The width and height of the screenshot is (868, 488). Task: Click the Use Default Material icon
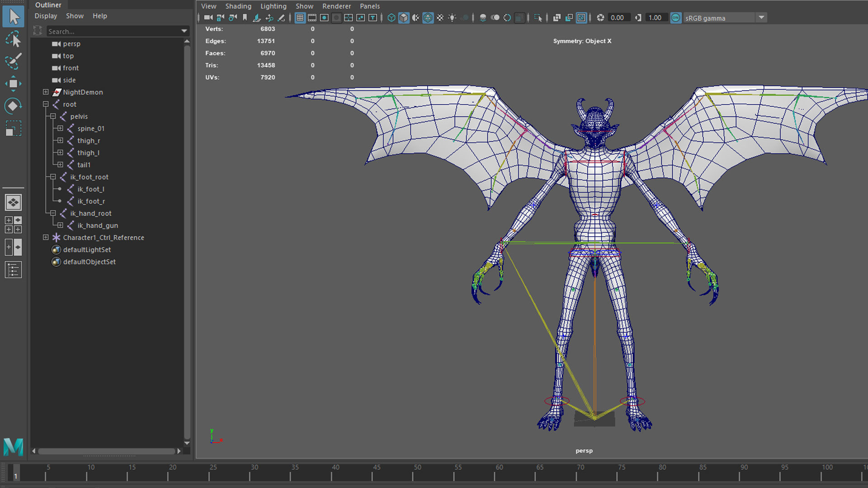coord(416,18)
